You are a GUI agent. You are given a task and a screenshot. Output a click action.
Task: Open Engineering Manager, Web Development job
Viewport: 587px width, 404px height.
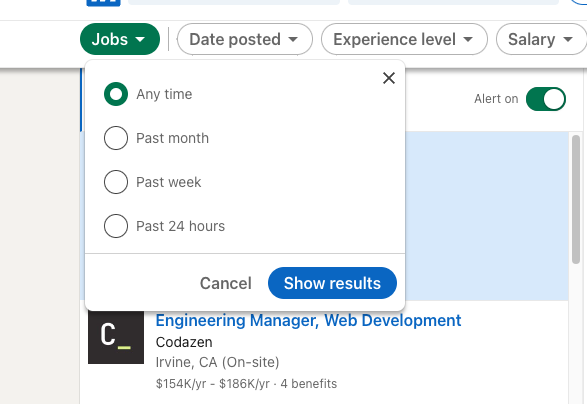(x=308, y=321)
